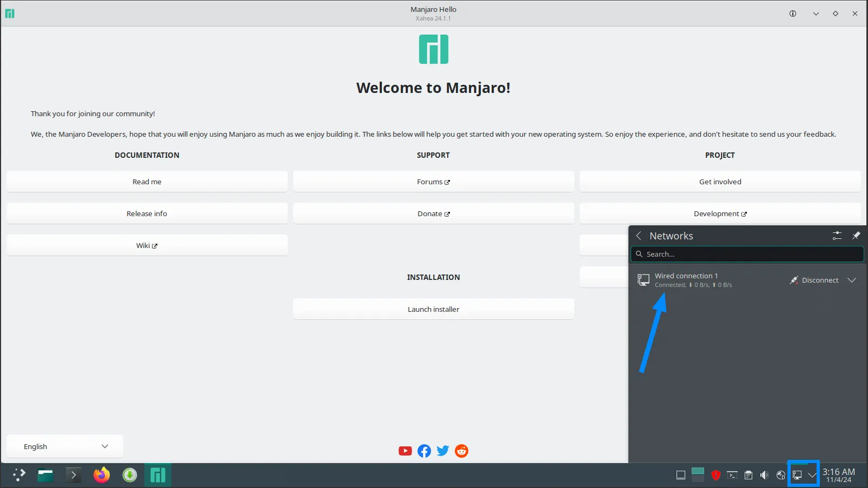Click Launch installer to install Manjaro

click(433, 309)
